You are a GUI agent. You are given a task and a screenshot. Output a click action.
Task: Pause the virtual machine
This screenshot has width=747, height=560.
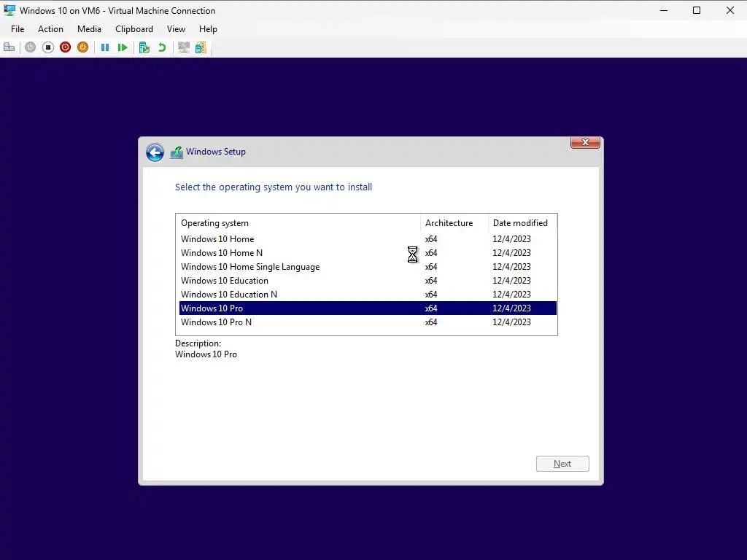[x=105, y=47]
